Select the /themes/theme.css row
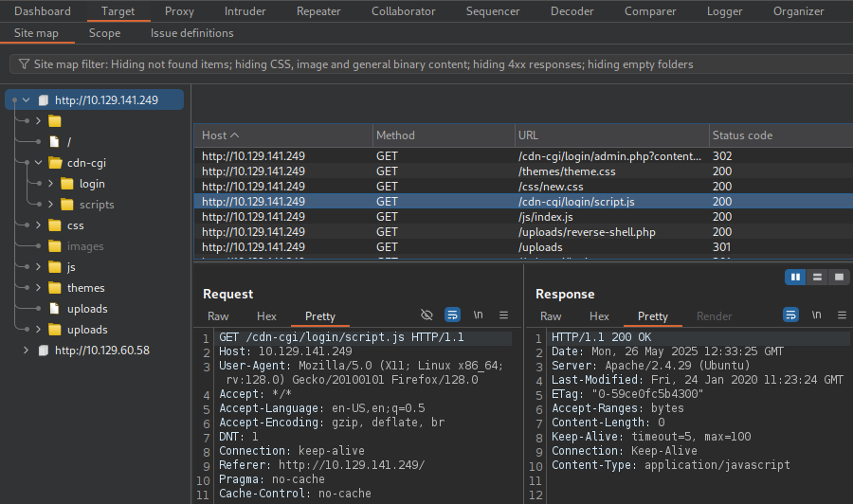This screenshot has height=504, width=853. click(x=523, y=171)
